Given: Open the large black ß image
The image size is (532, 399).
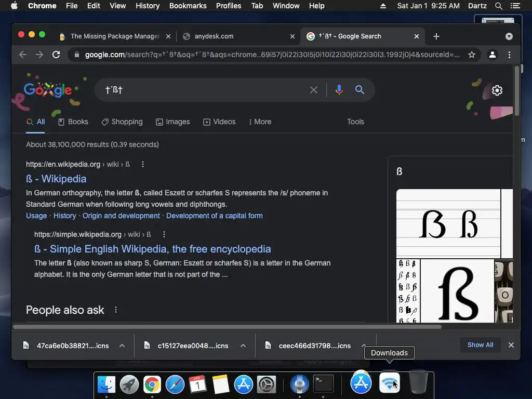Looking at the screenshot, I should tap(457, 291).
